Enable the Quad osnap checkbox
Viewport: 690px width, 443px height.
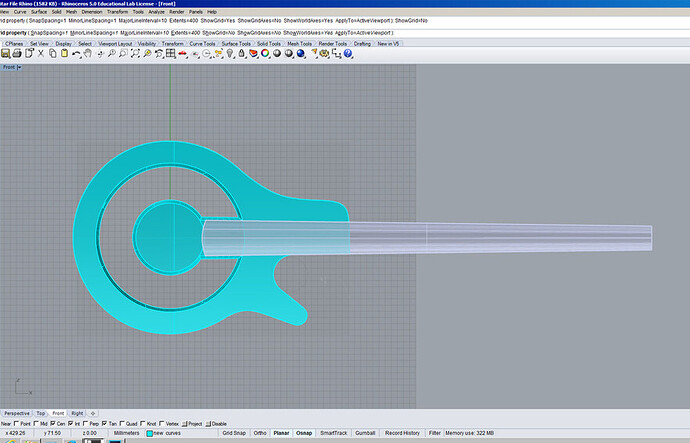coord(122,424)
